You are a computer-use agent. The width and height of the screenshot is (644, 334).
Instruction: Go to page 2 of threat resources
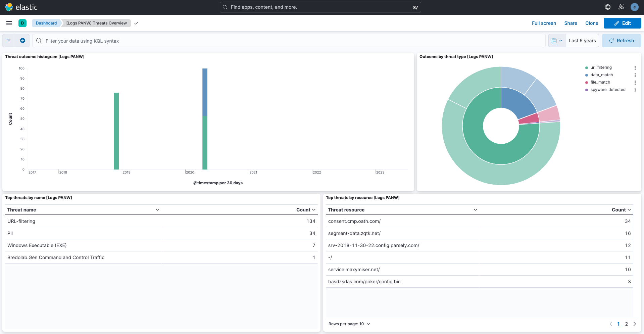point(626,324)
